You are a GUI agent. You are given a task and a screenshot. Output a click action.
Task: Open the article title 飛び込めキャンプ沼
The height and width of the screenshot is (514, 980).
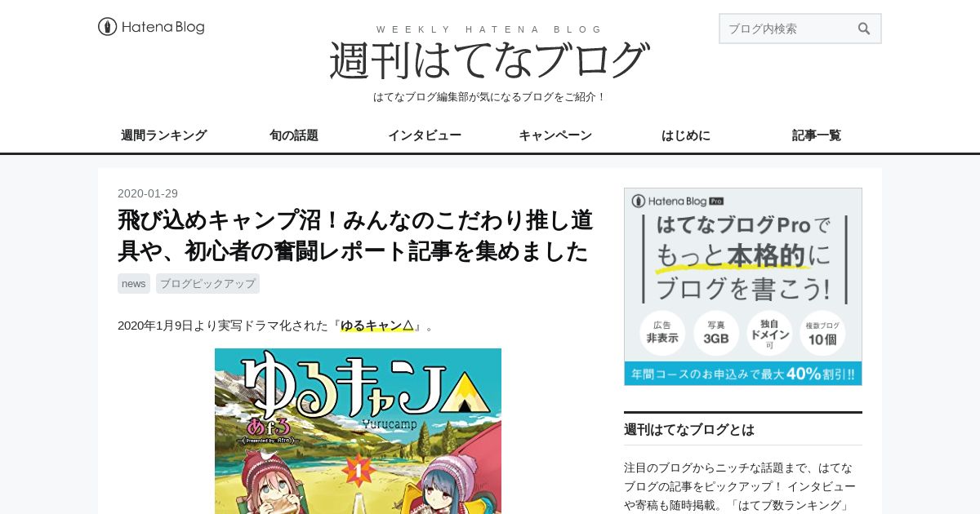coord(355,236)
